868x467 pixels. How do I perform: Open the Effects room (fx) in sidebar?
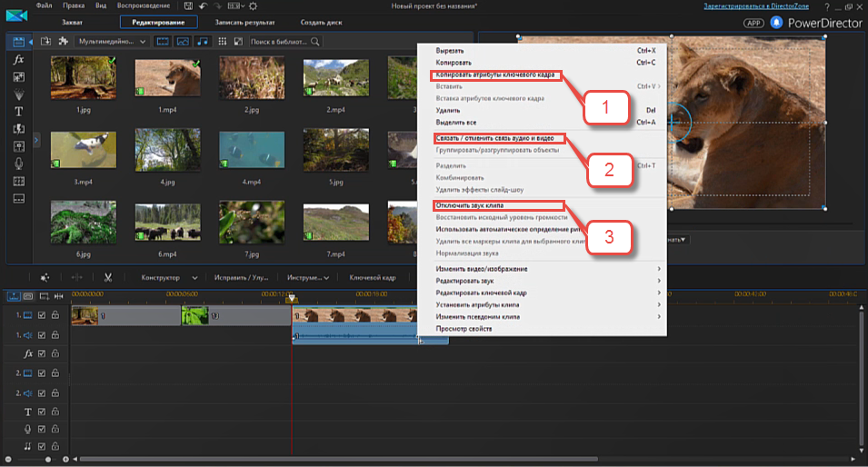click(x=18, y=59)
